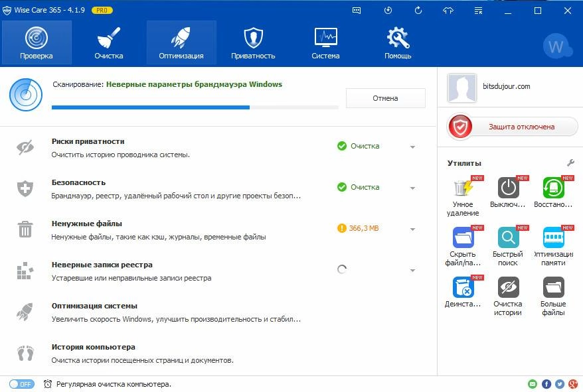Open the Больше файлы utility

tap(553, 296)
